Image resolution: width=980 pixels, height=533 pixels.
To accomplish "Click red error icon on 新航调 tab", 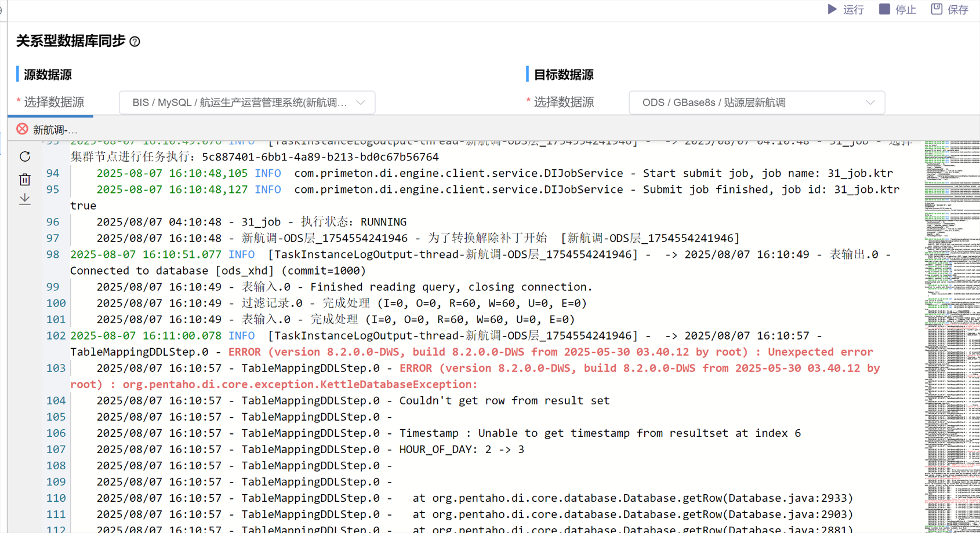I will pos(22,129).
